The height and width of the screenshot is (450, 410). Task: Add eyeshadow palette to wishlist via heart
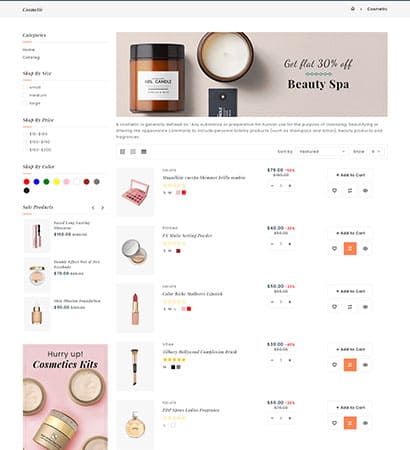point(334,190)
